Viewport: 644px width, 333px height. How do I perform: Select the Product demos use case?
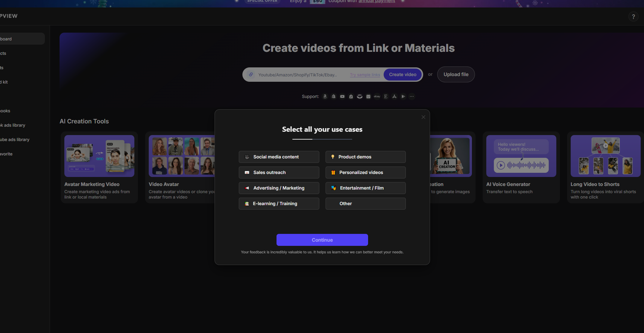(x=365, y=157)
